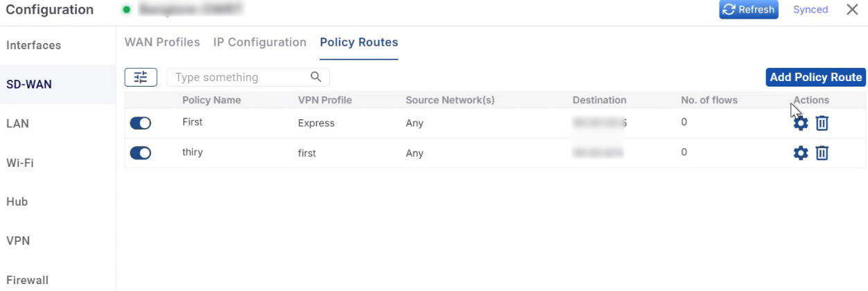Screen dimensions: 868x291
Task: Switch to IP Configuration tab
Action: point(260,42)
